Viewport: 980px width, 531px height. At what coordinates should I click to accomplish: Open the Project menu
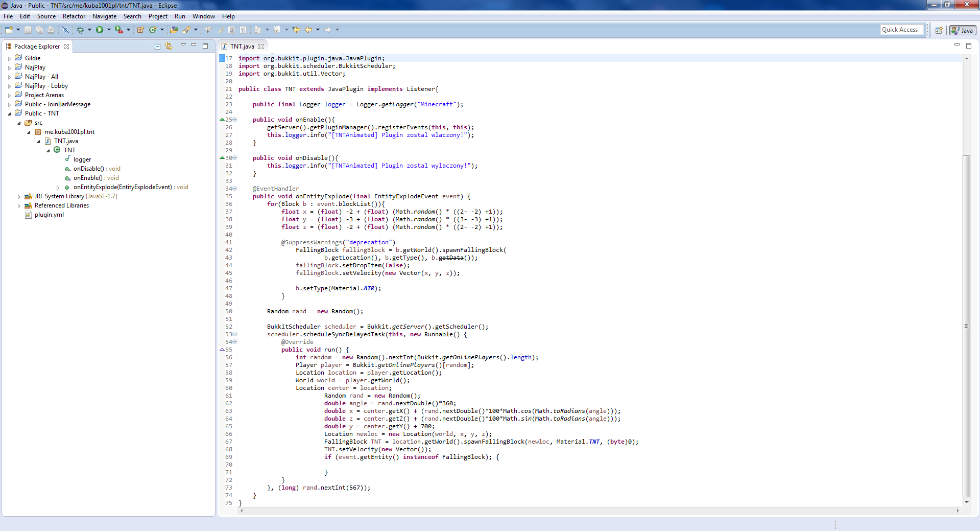point(158,16)
